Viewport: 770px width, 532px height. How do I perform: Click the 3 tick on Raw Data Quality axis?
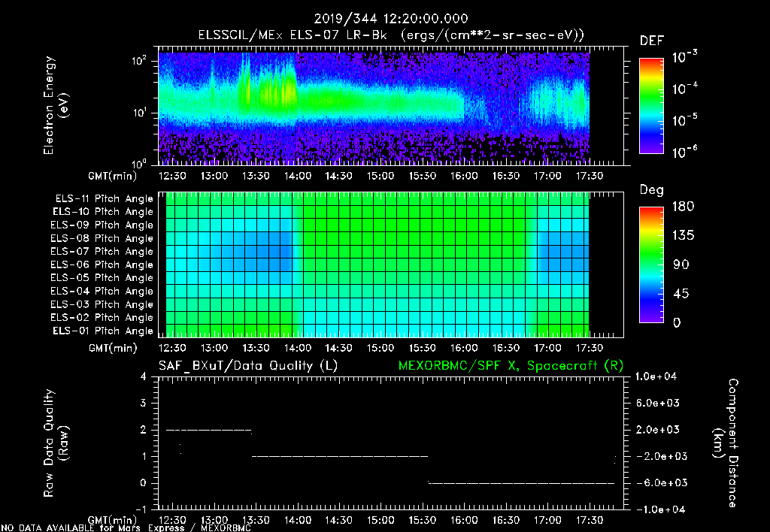point(144,403)
